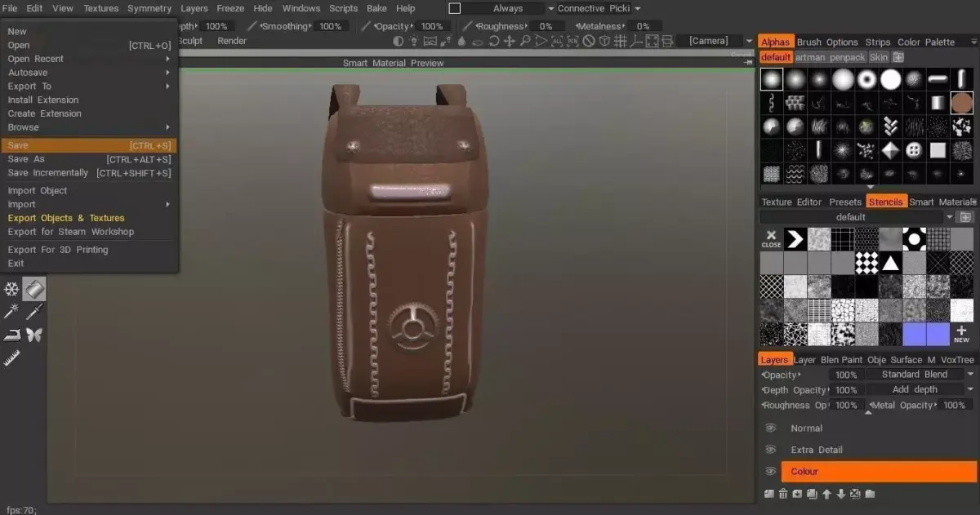This screenshot has height=515, width=980.
Task: Open the Textures menu
Action: (100, 8)
